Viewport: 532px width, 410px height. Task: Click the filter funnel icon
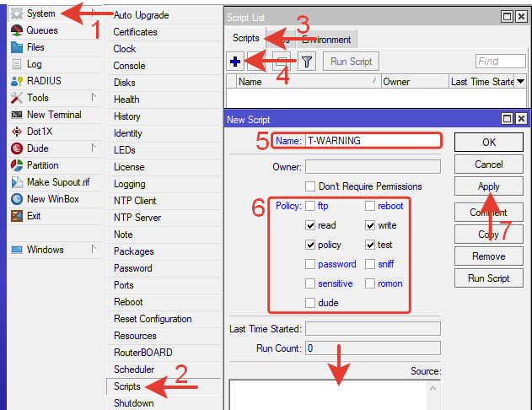(x=307, y=62)
